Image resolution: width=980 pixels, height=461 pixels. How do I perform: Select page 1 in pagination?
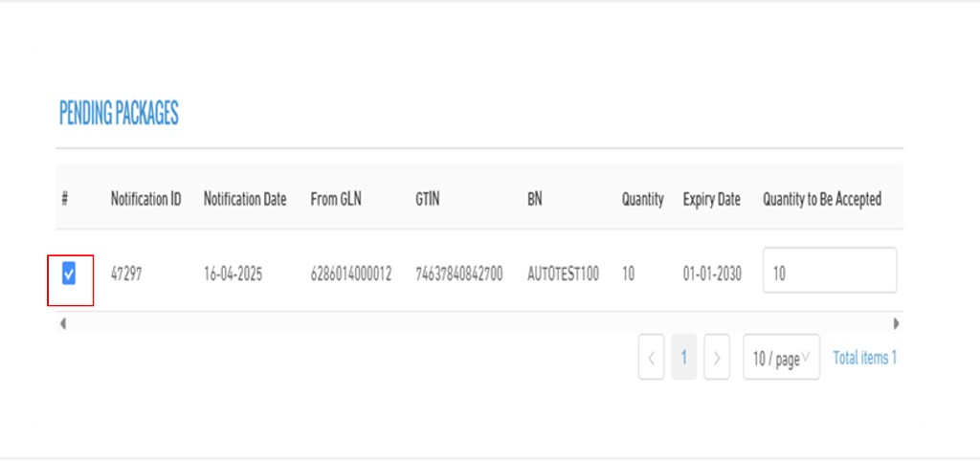tap(683, 359)
